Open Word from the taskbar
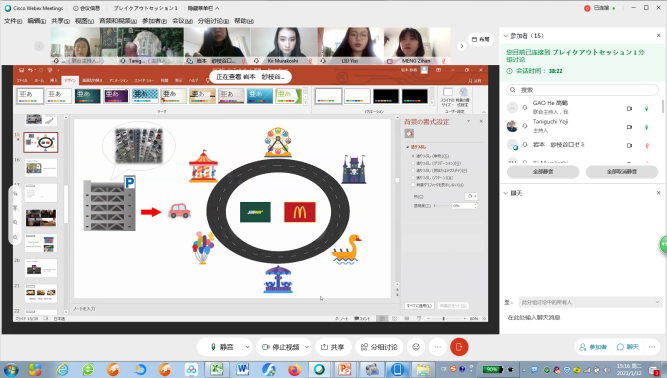 coord(242,369)
